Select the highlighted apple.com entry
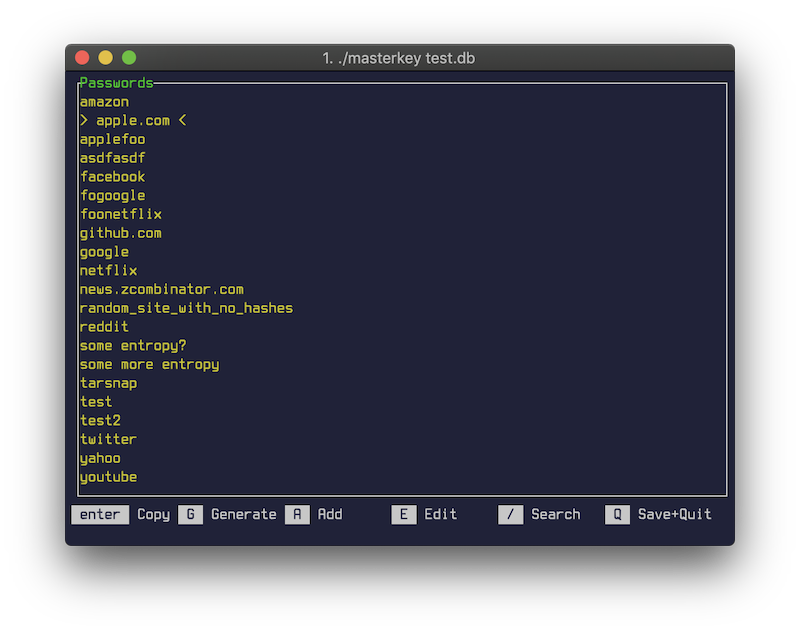 tap(133, 121)
